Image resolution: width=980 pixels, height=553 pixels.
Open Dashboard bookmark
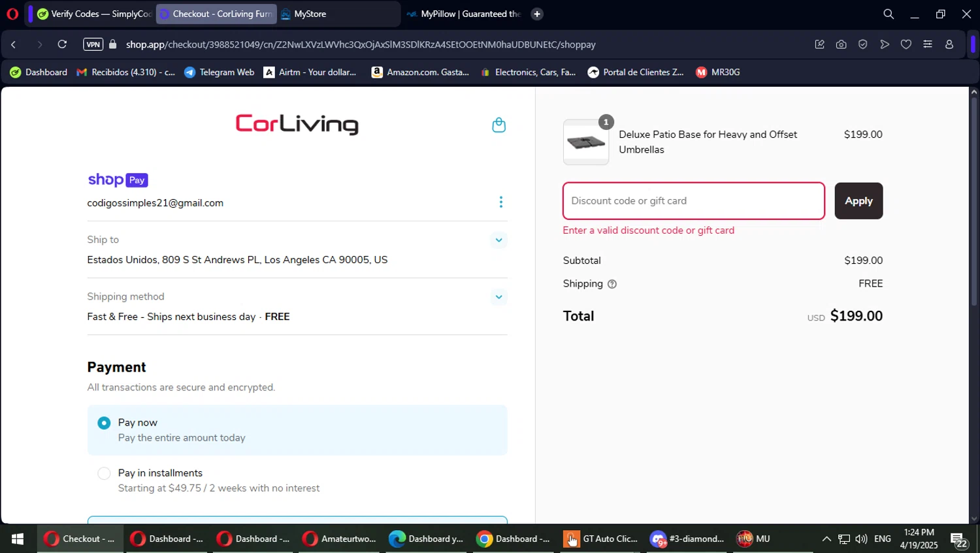[39, 72]
